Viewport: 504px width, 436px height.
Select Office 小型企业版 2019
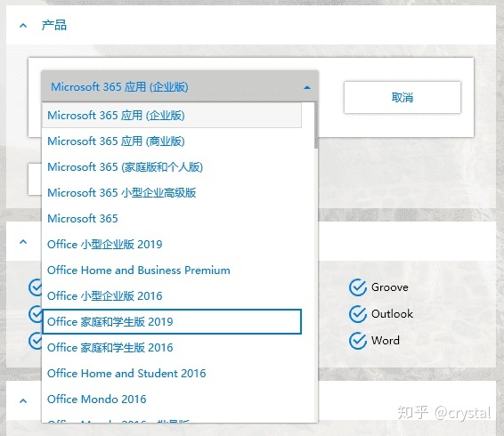point(172,244)
